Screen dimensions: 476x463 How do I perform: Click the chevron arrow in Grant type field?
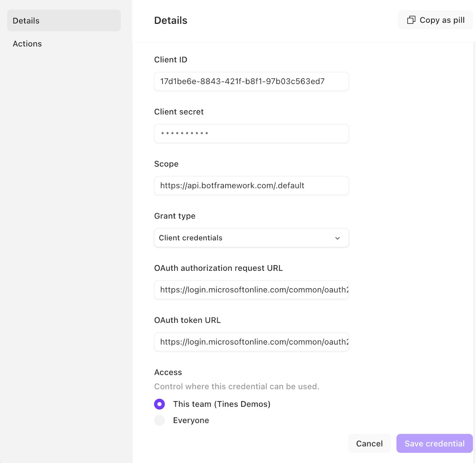click(338, 238)
